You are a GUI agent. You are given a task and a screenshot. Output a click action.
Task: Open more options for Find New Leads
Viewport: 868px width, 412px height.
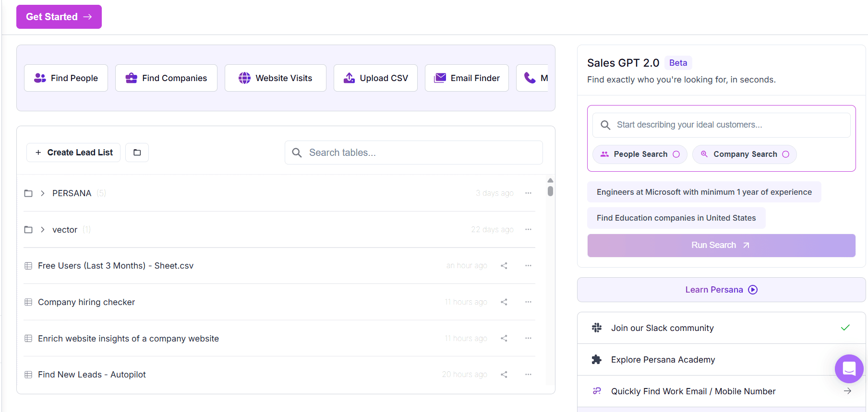[528, 374]
